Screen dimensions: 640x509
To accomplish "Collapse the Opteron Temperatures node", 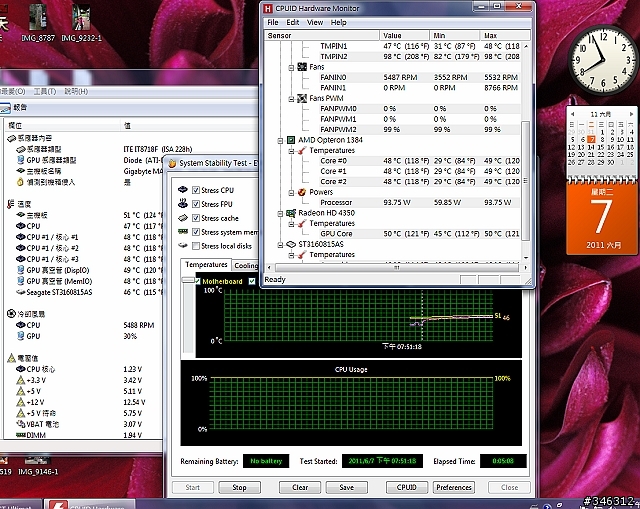I will coord(291,151).
